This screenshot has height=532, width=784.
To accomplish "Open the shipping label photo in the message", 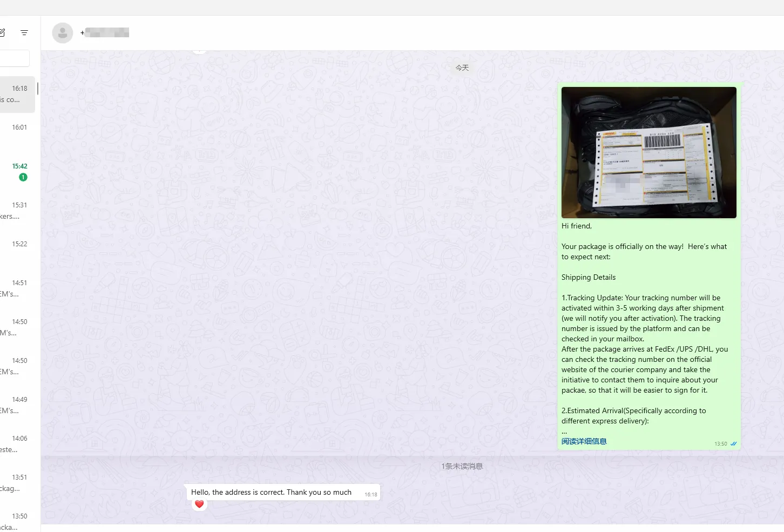I will pos(648,152).
